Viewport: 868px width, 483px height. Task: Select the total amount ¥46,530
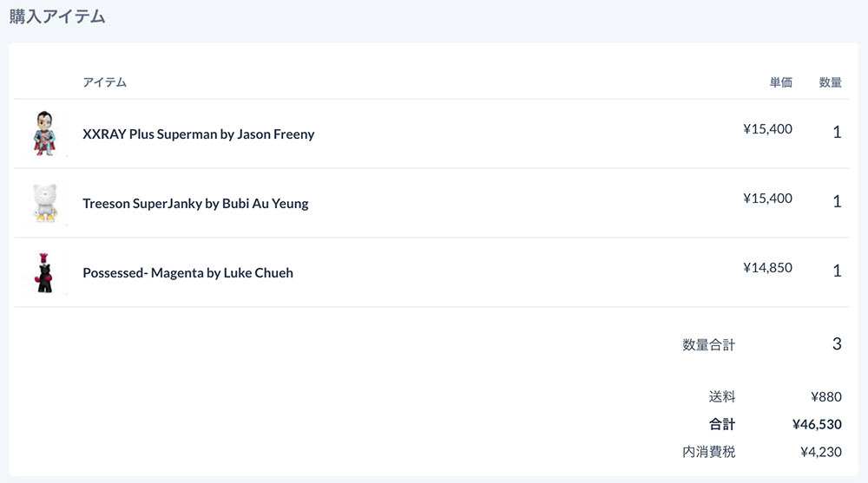pyautogui.click(x=817, y=425)
